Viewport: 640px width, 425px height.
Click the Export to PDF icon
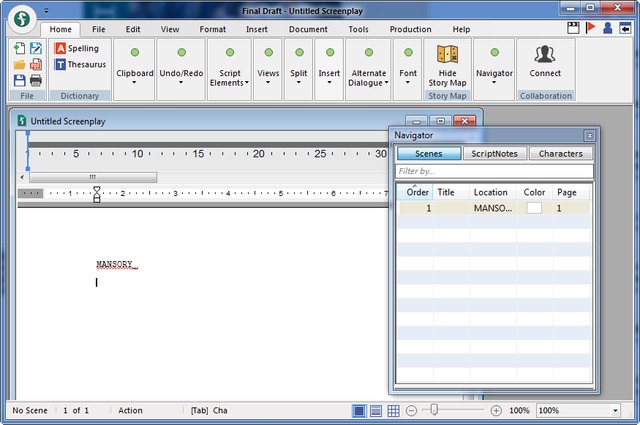[36, 64]
